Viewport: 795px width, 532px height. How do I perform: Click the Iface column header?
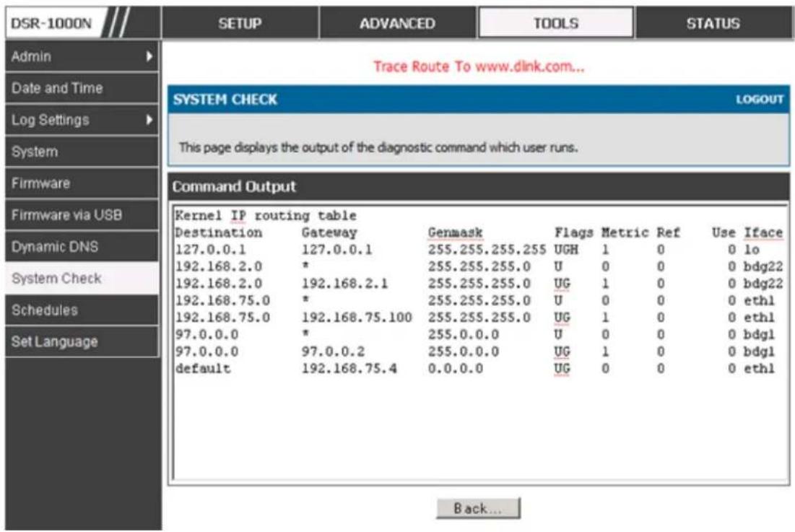[x=763, y=232]
